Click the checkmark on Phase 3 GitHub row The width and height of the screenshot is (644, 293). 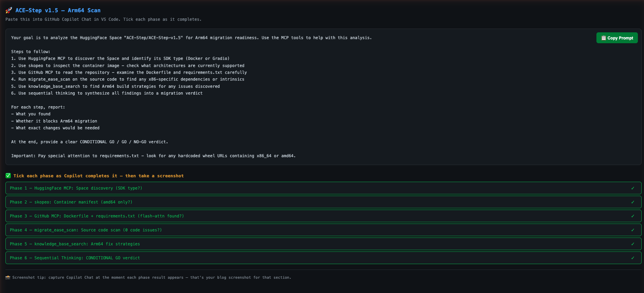[x=632, y=216]
